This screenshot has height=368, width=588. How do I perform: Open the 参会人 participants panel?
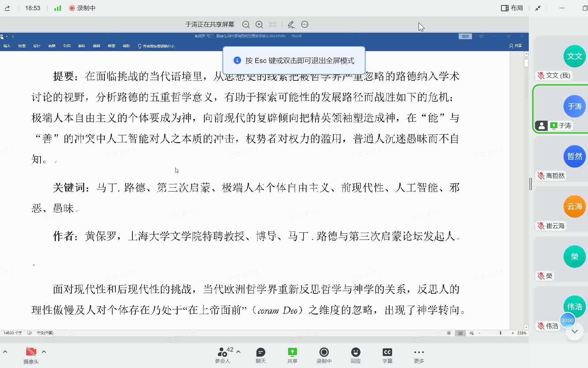tap(223, 355)
